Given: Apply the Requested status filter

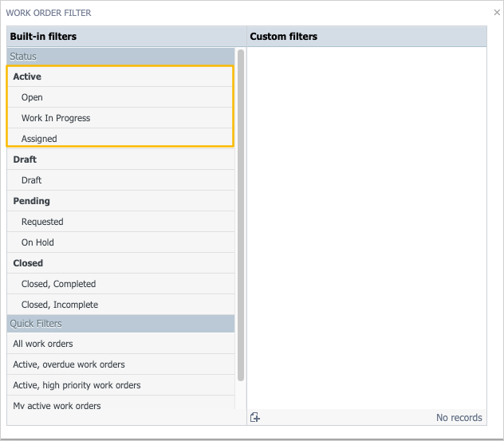Looking at the screenshot, I should 42,222.
